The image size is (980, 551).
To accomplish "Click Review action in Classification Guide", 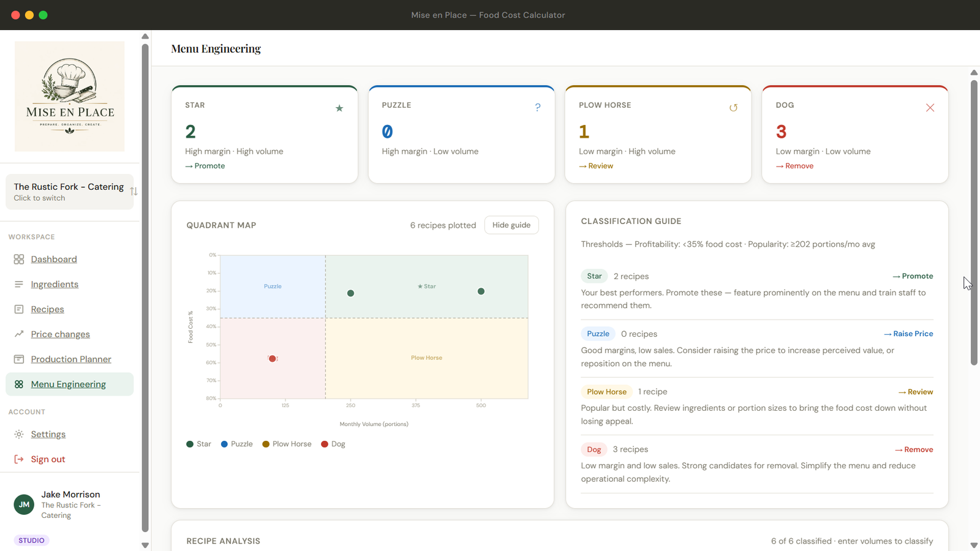I will 916,392.
